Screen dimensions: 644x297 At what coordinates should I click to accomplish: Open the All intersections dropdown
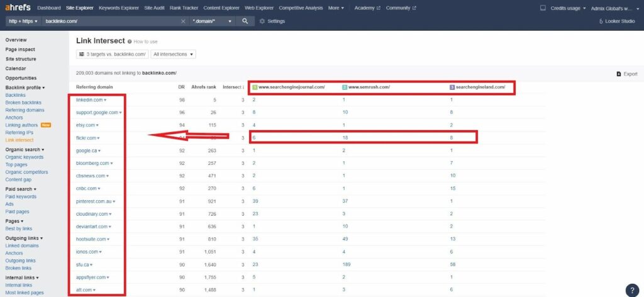pyautogui.click(x=173, y=54)
